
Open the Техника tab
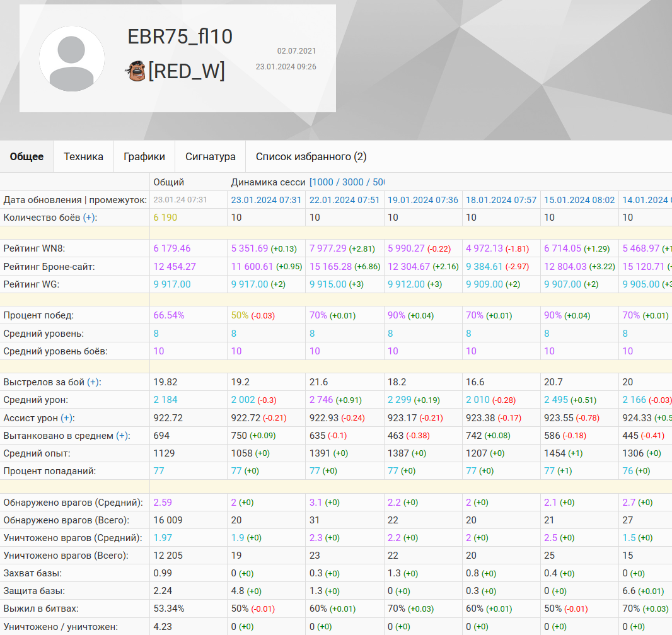[83, 156]
